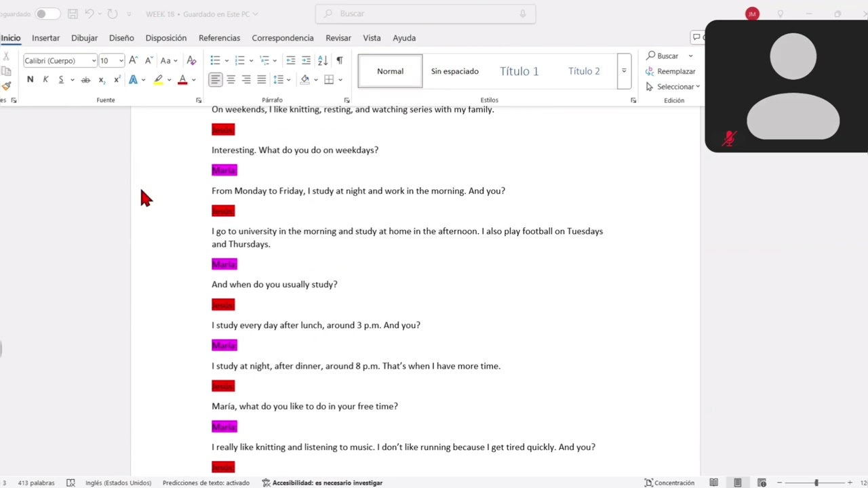
Task: Switch to web layout view
Action: point(762,483)
